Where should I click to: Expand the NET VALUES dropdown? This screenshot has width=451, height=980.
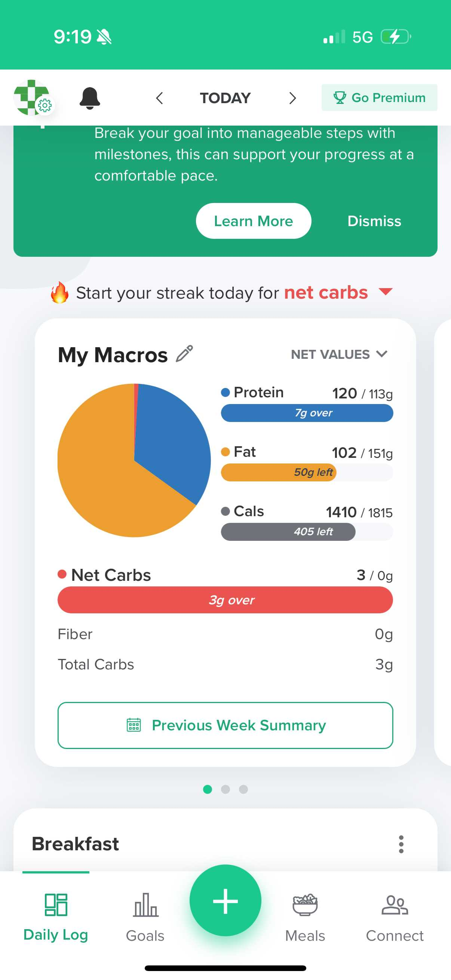(x=339, y=354)
